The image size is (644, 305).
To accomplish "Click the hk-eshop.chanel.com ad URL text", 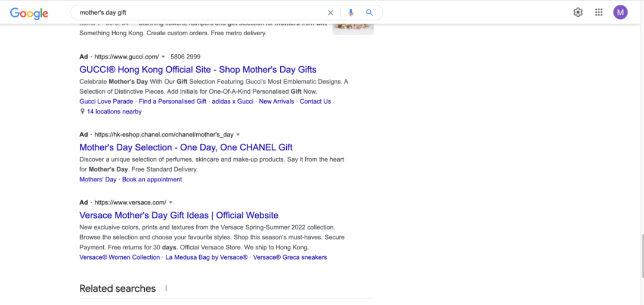I will point(164,134).
